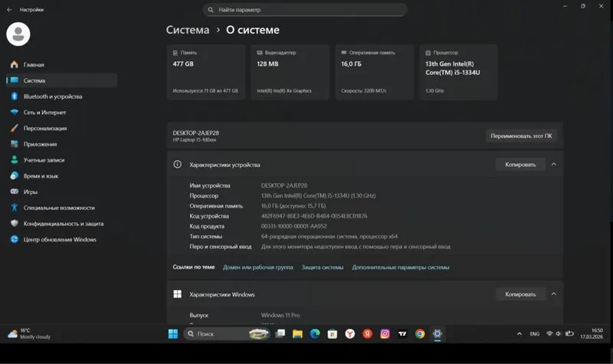Collapse the Характеристики Windows section
This screenshot has width=613, height=364.
click(553, 294)
